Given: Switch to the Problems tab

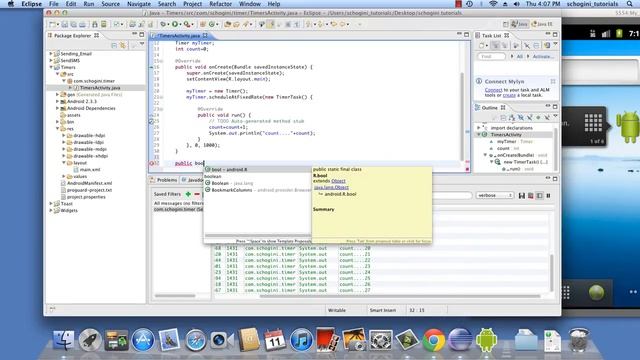Looking at the screenshot, I should pos(164,180).
